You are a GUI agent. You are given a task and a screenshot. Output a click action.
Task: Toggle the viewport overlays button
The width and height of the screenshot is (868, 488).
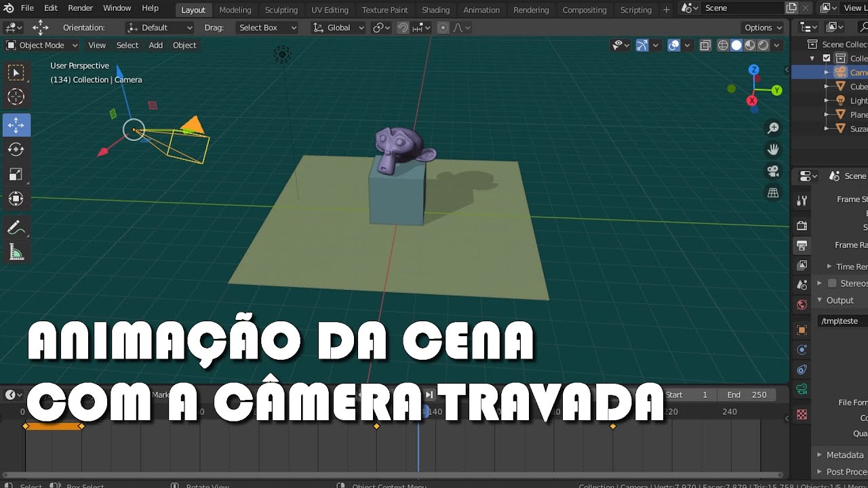tap(674, 45)
